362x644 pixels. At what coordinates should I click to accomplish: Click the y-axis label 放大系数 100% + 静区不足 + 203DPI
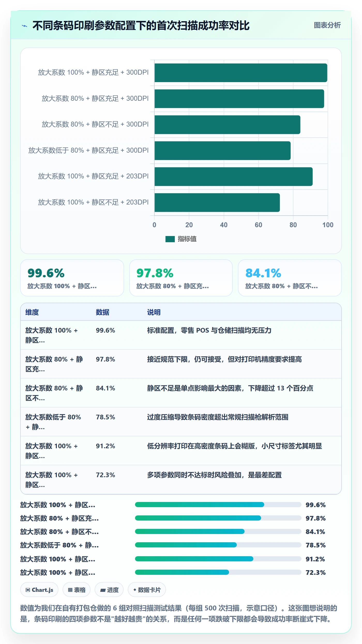[93, 202]
